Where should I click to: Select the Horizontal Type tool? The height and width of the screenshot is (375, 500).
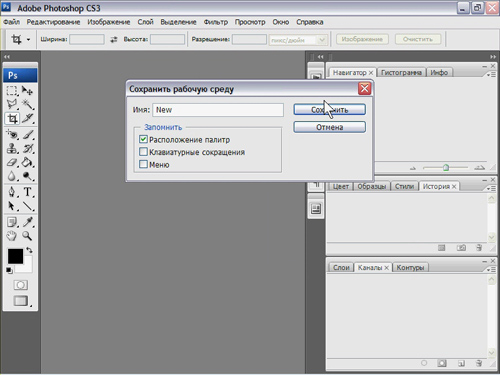pos(28,192)
